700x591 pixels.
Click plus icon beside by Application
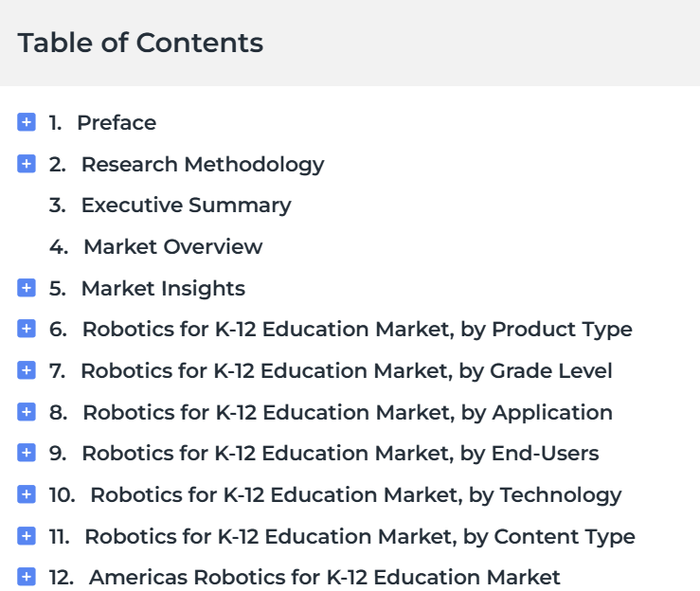27,412
